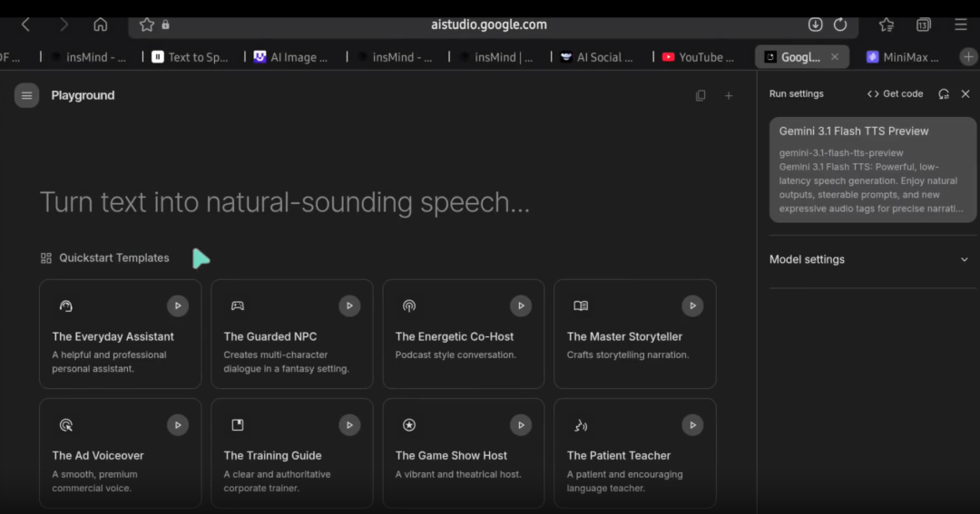The image size is (980, 514).
Task: Open The Master Storyteller template title
Action: pos(624,336)
